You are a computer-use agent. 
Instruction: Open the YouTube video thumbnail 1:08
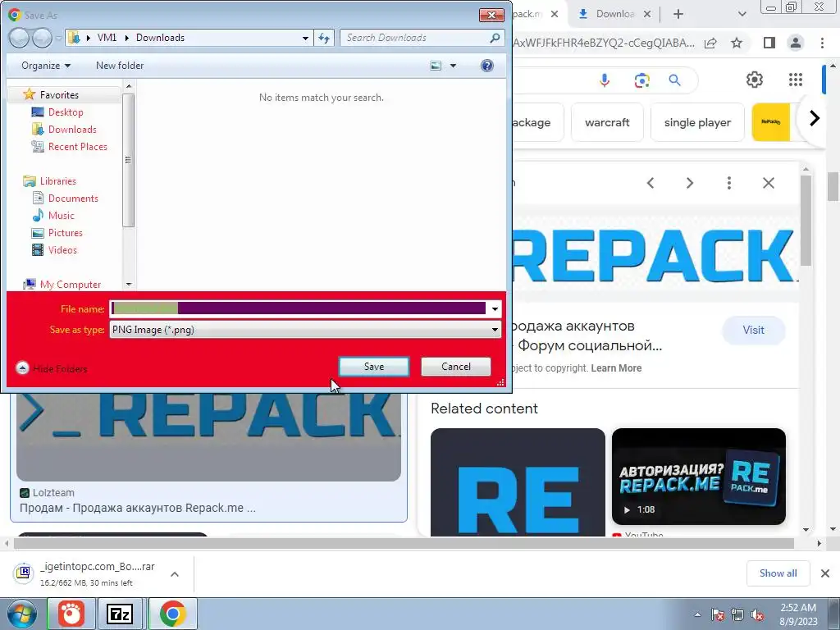pos(699,477)
